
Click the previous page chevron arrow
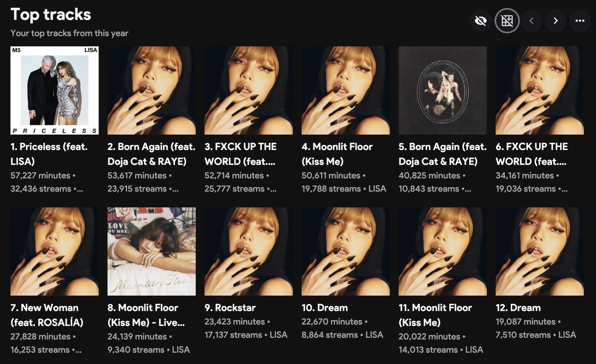pyautogui.click(x=531, y=20)
